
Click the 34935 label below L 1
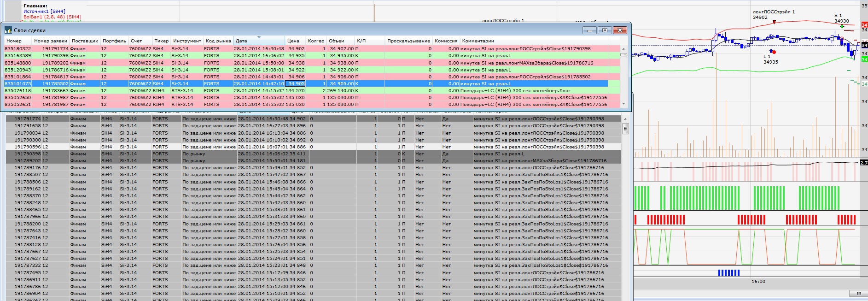[x=770, y=62]
